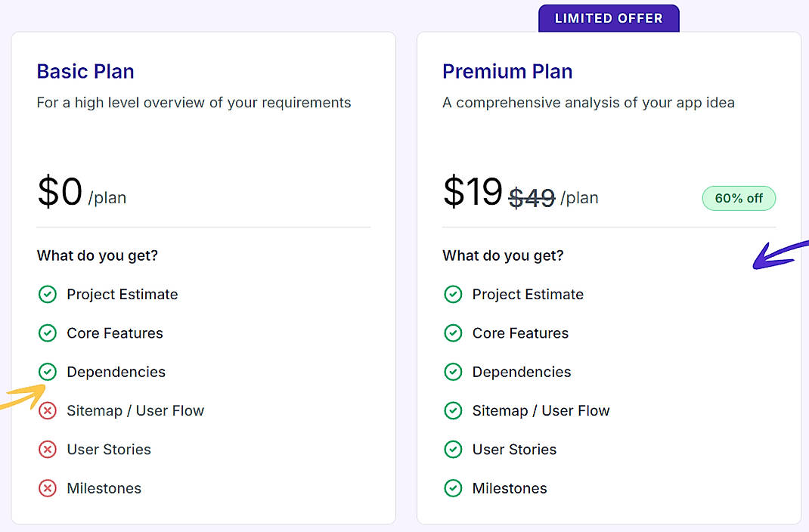The height and width of the screenshot is (532, 809).
Task: Toggle the Dependencies check in Premium Plan
Action: pos(453,372)
